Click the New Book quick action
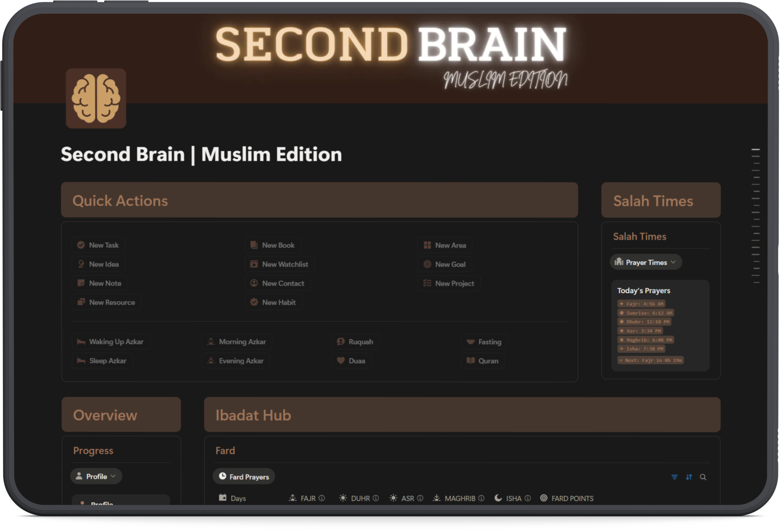This screenshot has height=532, width=780. [x=272, y=245]
